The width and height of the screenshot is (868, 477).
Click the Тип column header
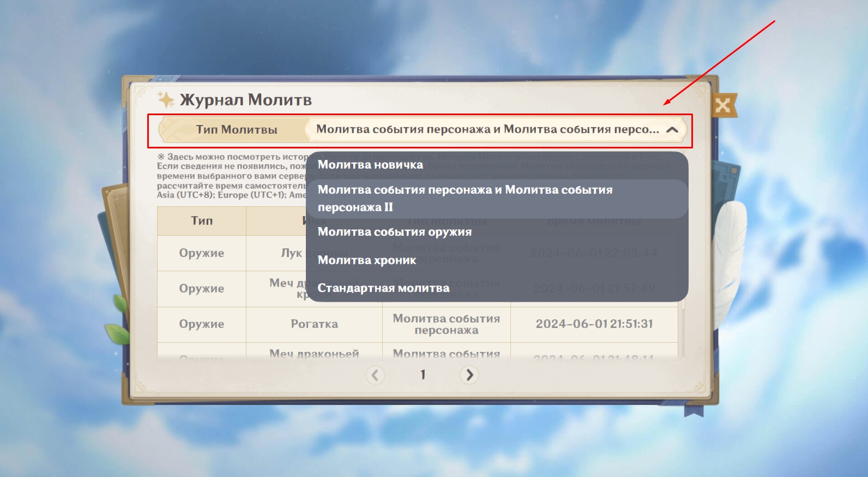tap(202, 221)
